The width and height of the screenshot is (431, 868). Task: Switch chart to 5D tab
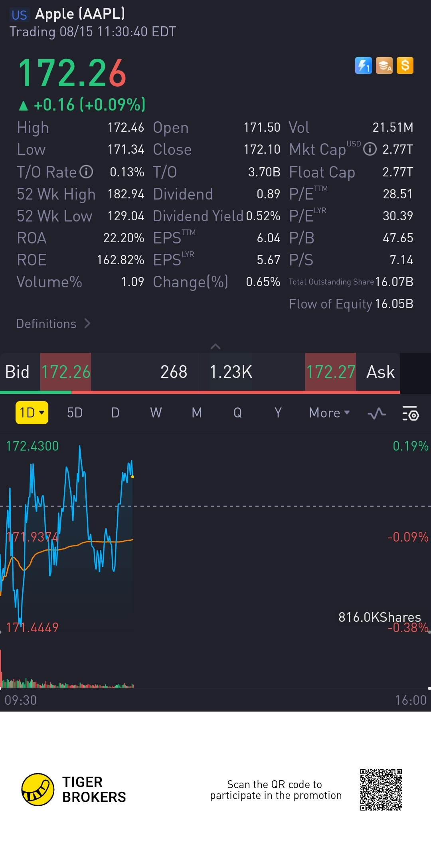coord(75,413)
